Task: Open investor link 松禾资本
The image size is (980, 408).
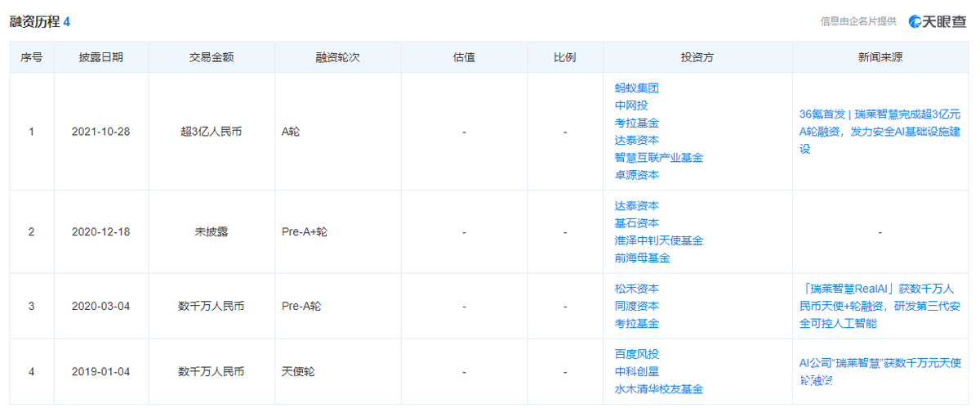Action: pyautogui.click(x=637, y=289)
